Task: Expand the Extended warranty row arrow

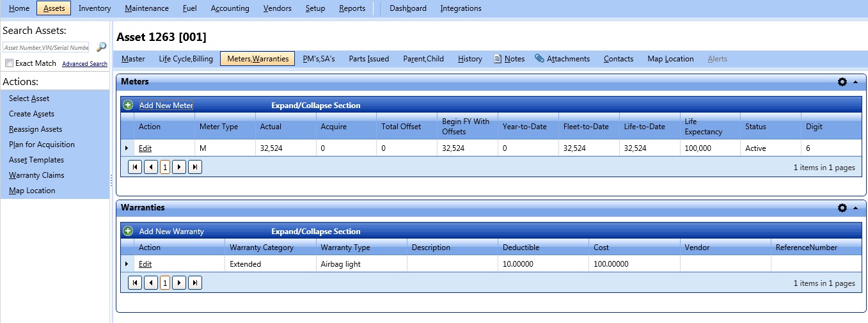Action: click(127, 264)
